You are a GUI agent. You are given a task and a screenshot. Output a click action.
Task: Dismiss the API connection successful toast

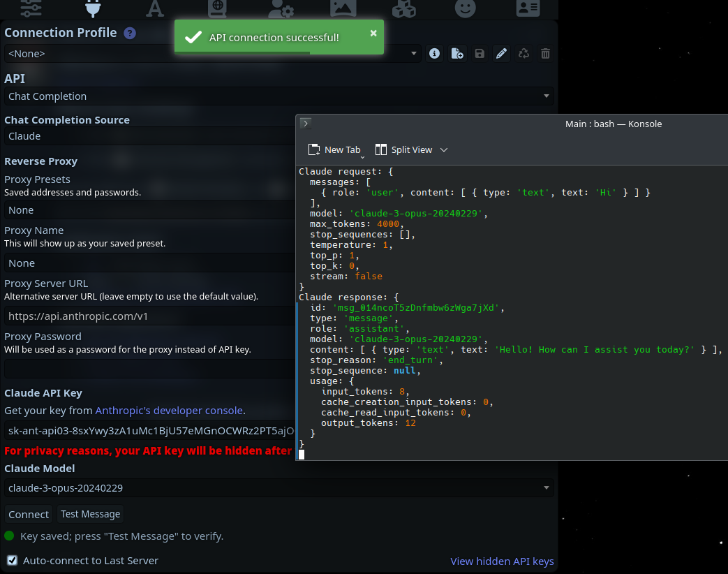tap(373, 33)
